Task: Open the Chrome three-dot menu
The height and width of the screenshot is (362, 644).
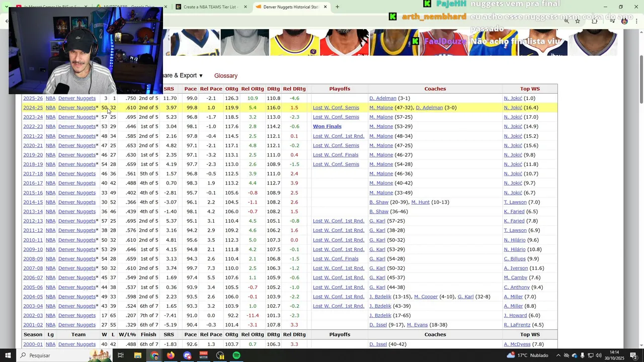Action: (637, 21)
